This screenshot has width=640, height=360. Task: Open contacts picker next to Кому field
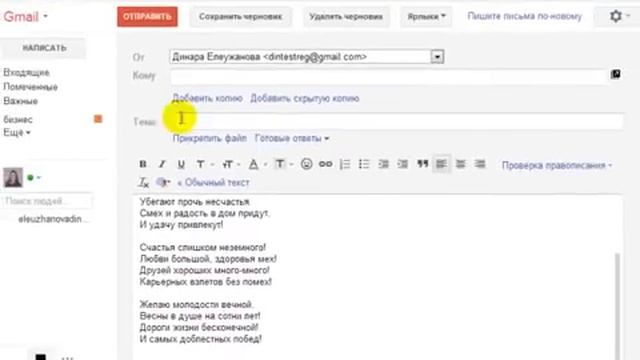[x=616, y=74]
